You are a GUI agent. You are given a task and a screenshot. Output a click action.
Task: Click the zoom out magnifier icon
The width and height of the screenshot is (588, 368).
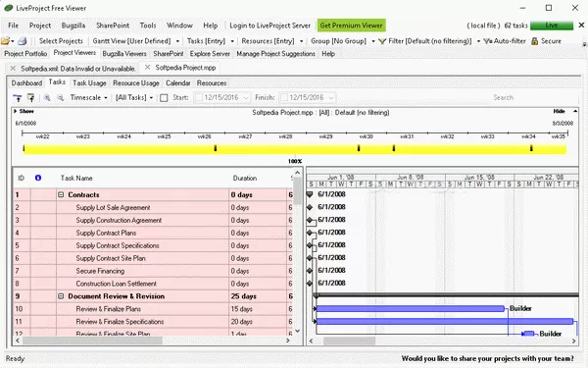(x=60, y=97)
